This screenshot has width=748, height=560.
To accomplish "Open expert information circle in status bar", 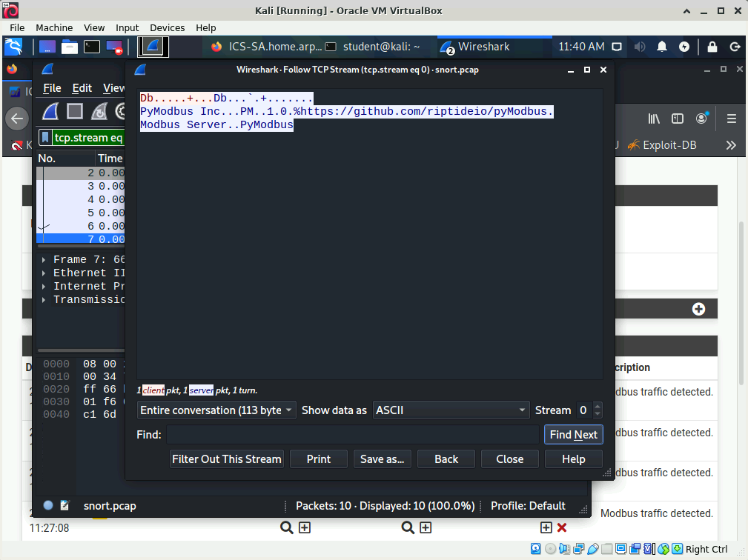I will 48,505.
